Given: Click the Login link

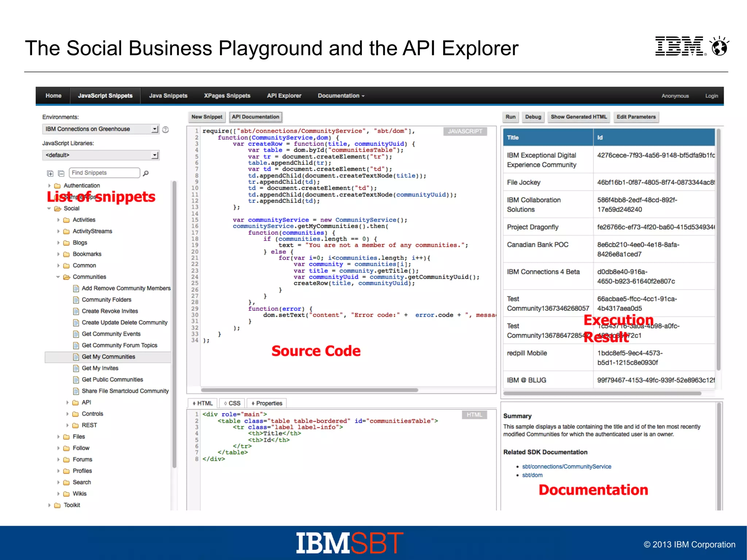Looking at the screenshot, I should tap(711, 96).
